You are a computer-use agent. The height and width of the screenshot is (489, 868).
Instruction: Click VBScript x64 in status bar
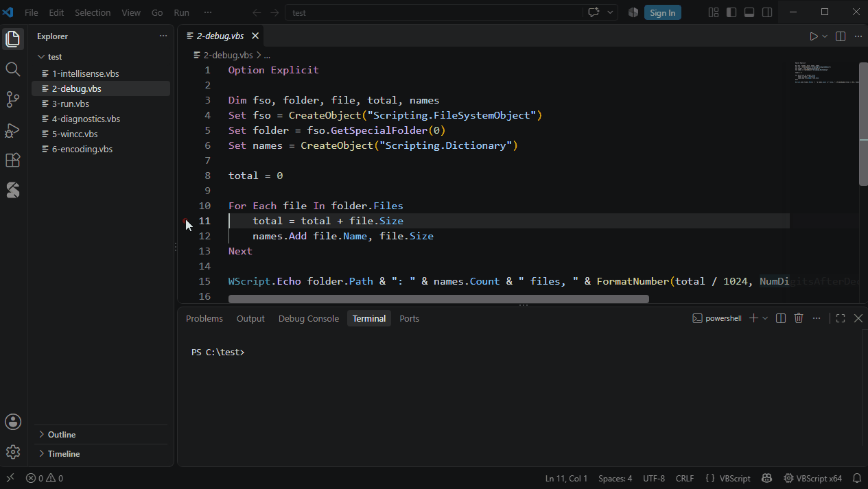(813, 479)
